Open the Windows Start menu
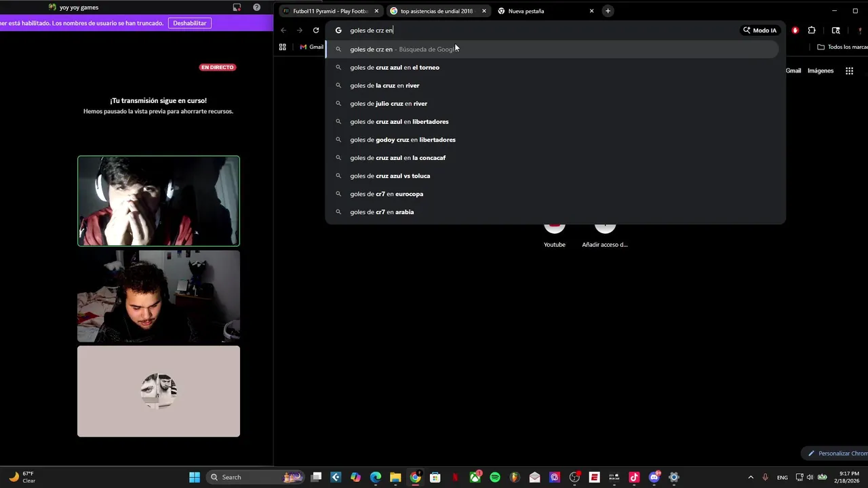 click(195, 477)
